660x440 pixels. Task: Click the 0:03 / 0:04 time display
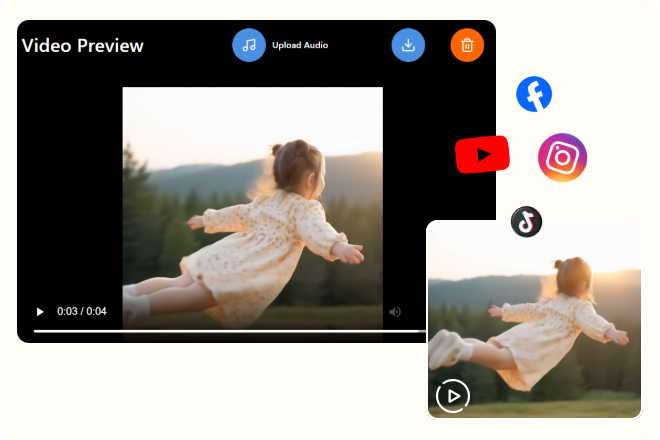(82, 312)
